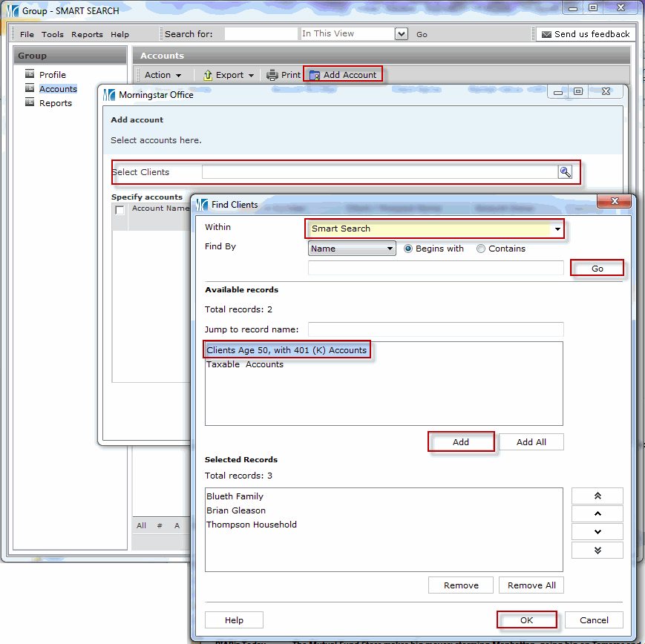Click the Export toolbar icon
Screen dimensions: 645x644
(x=208, y=75)
